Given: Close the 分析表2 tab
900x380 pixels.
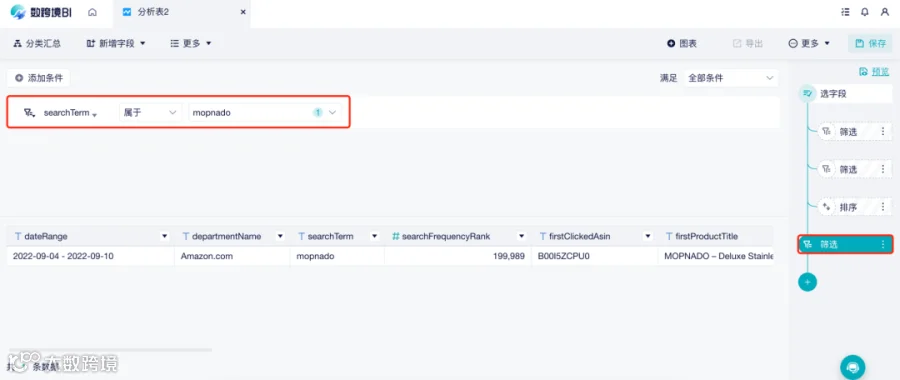Looking at the screenshot, I should [243, 12].
